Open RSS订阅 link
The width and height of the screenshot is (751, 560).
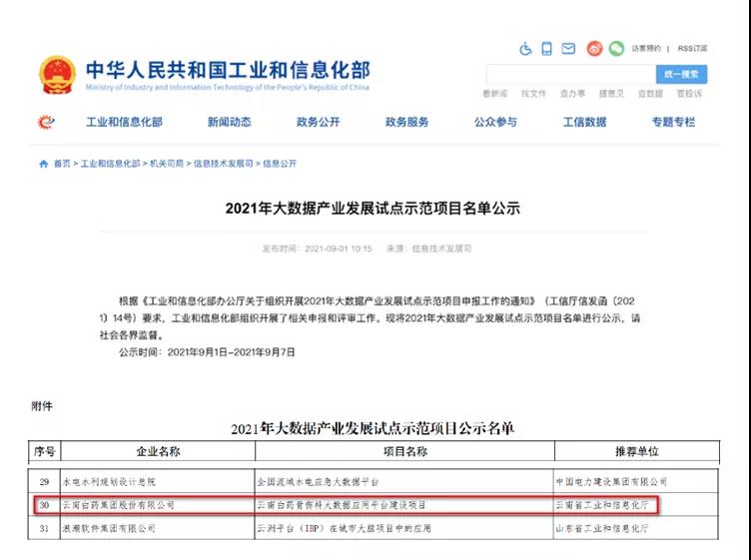[692, 48]
